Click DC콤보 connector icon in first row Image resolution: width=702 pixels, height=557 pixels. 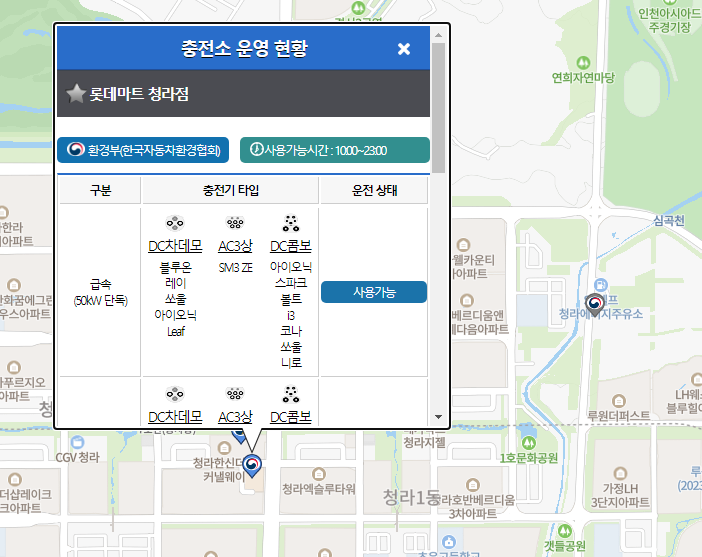[291, 223]
